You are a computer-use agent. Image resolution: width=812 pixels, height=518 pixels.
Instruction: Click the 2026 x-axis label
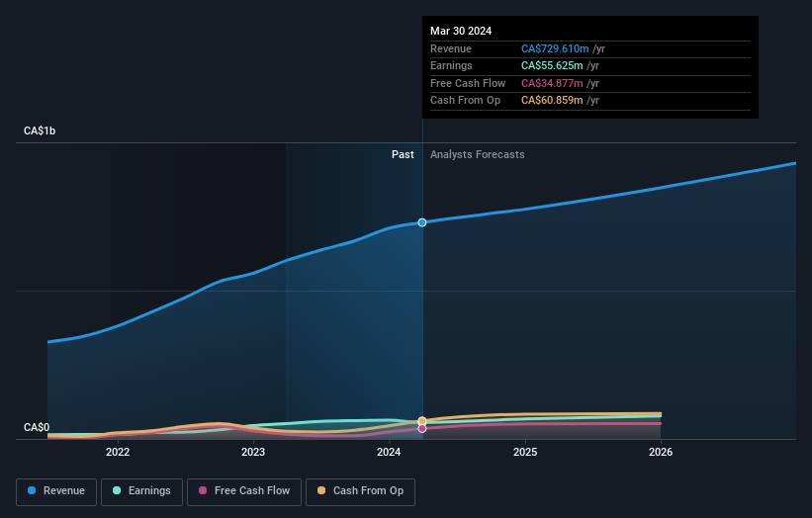[x=661, y=452]
